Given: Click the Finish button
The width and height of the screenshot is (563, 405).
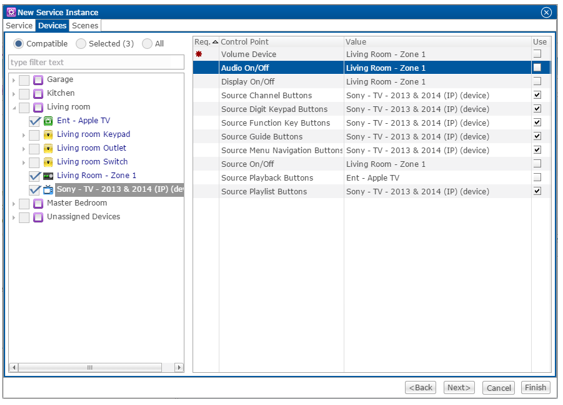Looking at the screenshot, I should 536,388.
